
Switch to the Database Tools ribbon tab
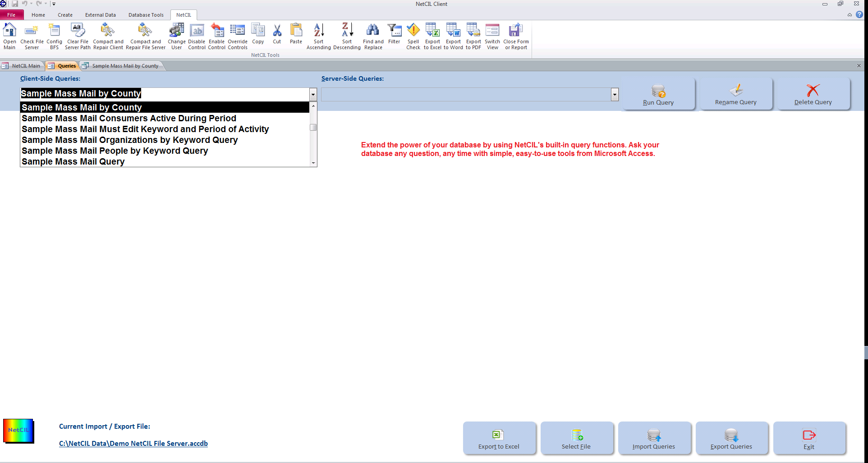(x=146, y=15)
